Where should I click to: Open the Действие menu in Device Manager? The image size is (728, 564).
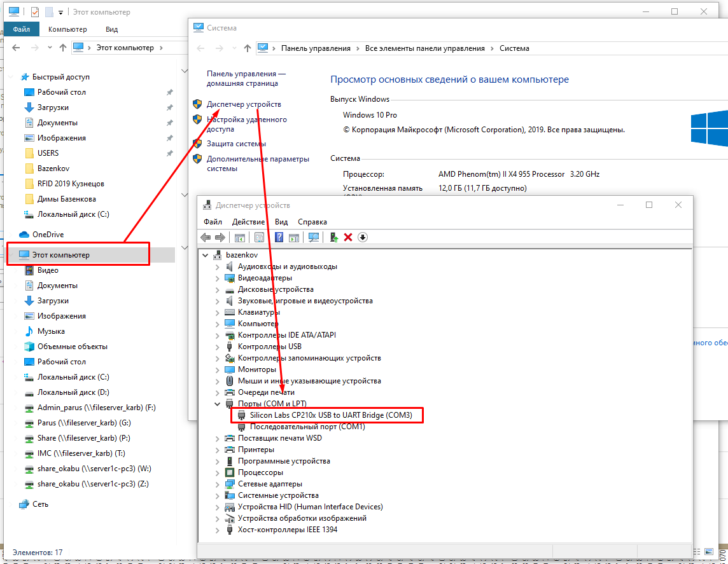pyautogui.click(x=248, y=222)
